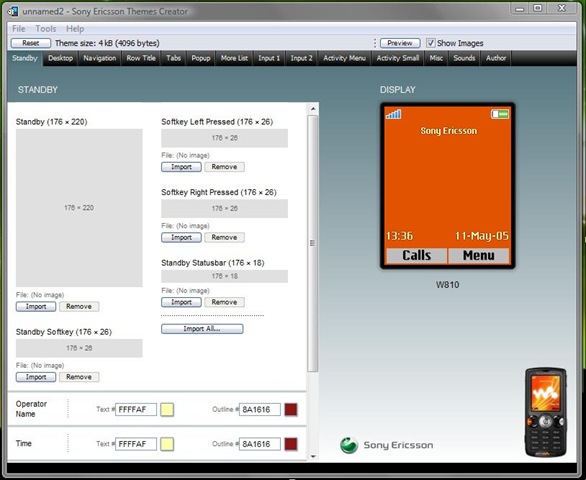The image size is (586, 480).
Task: Click Operator Name text hex field
Action: click(x=136, y=409)
